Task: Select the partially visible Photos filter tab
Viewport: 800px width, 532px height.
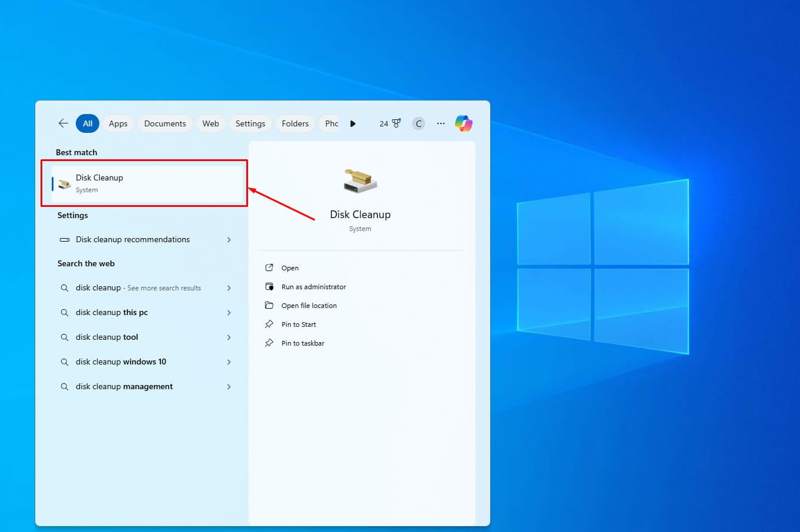Action: (329, 123)
